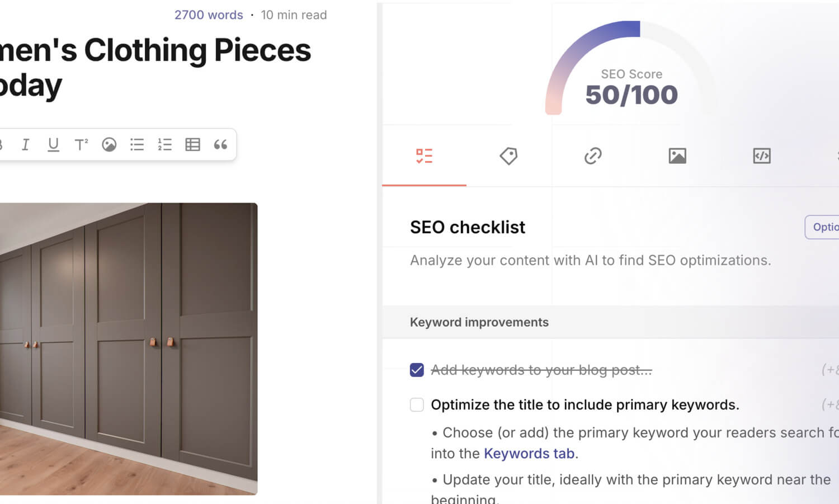This screenshot has height=504, width=839.
Task: Click the post title heading text
Action: coord(155,68)
